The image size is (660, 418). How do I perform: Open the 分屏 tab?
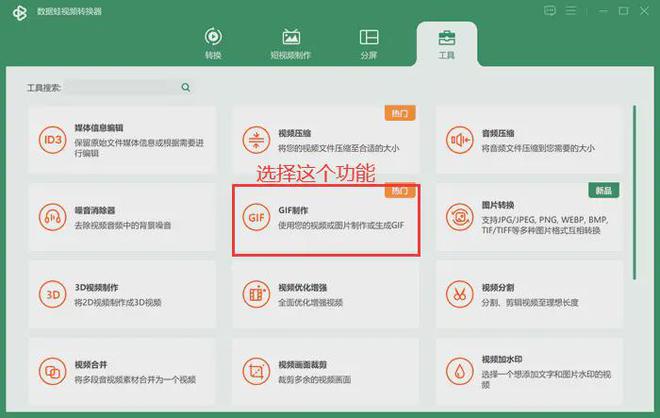tap(369, 44)
